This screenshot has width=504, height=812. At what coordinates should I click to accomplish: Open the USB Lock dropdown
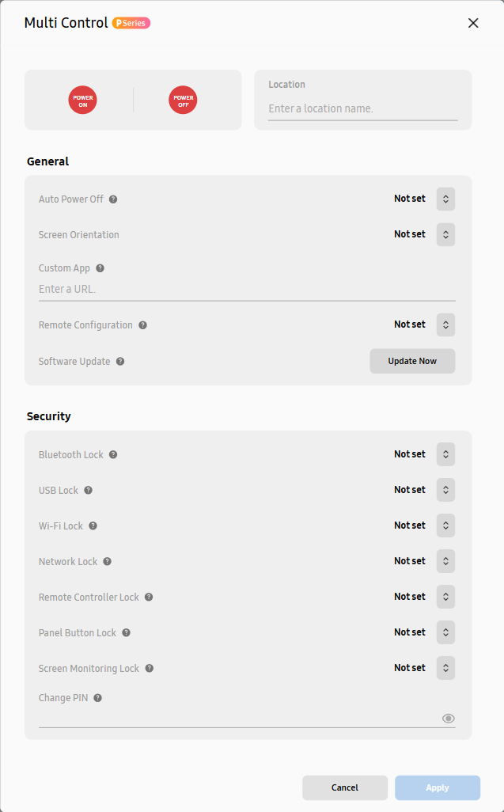[x=445, y=490]
